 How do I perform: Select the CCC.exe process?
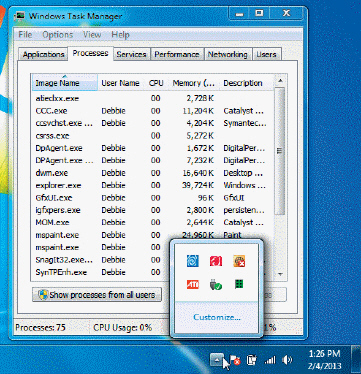click(x=153, y=111)
